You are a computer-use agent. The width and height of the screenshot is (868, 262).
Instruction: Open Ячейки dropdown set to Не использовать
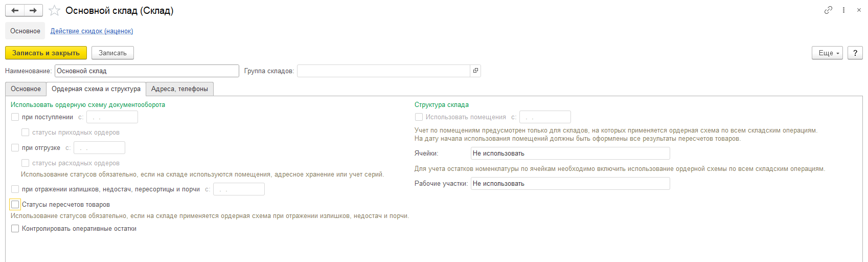point(570,153)
